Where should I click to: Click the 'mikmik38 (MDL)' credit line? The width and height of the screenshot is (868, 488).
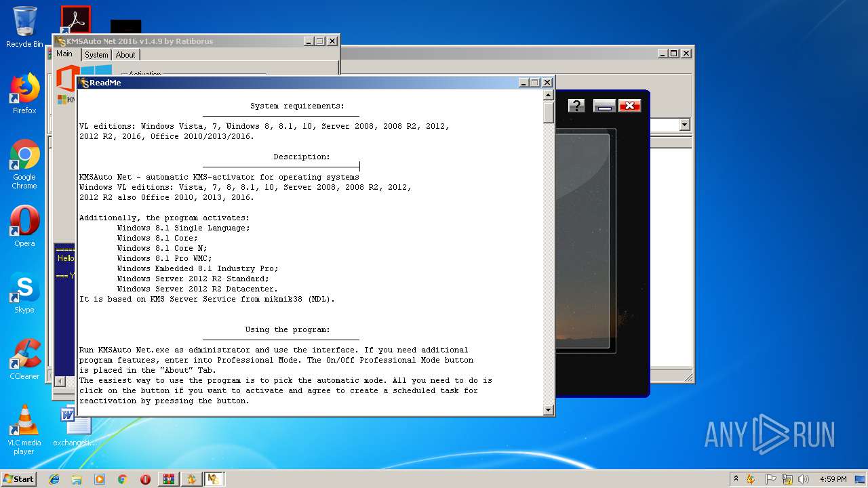coord(300,299)
